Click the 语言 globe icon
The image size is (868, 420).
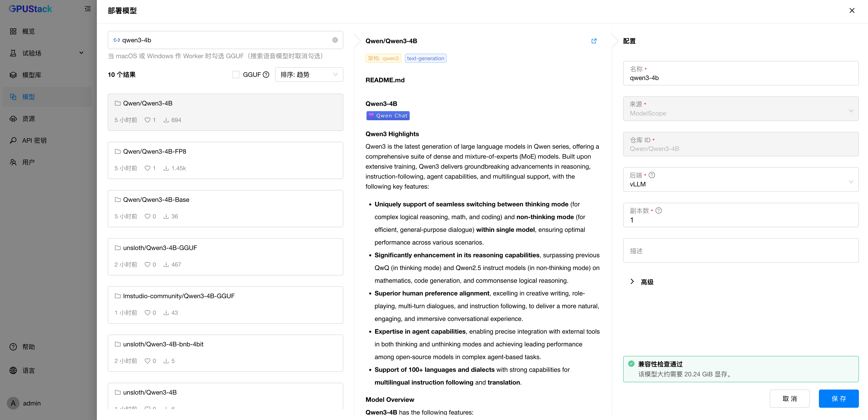13,370
